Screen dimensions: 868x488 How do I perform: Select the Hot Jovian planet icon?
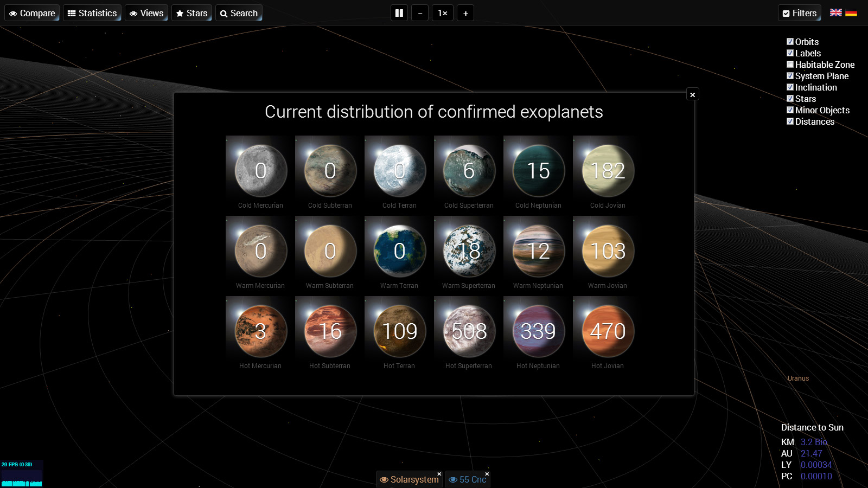[608, 331]
